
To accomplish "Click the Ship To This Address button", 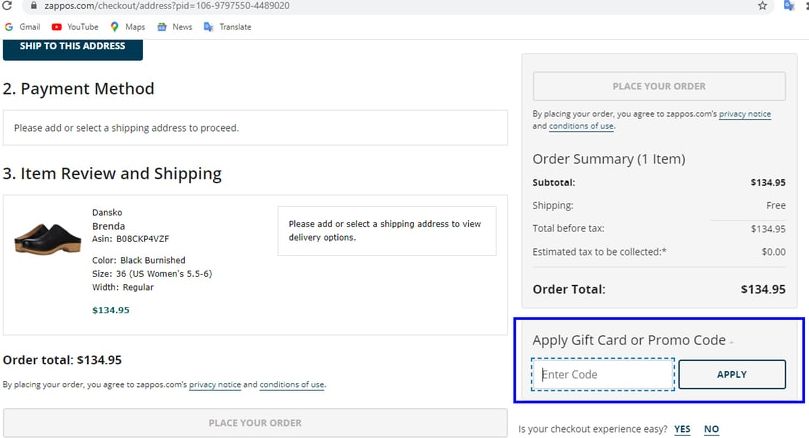I will (x=73, y=48).
